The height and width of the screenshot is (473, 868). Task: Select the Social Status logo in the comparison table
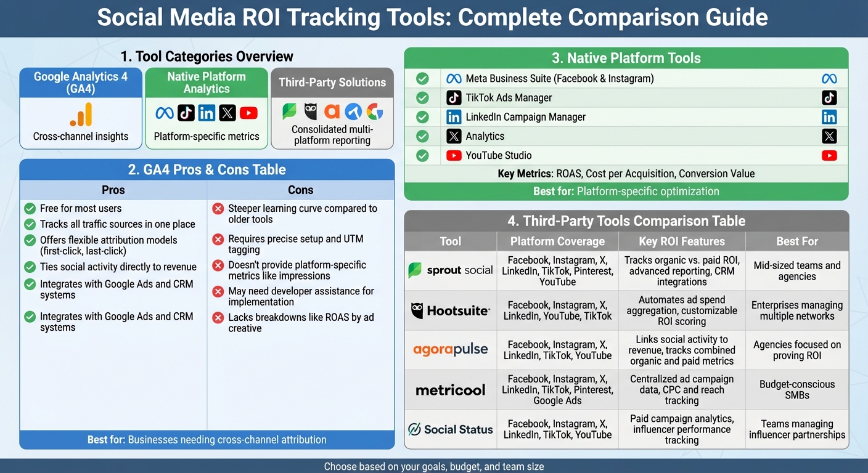451,429
